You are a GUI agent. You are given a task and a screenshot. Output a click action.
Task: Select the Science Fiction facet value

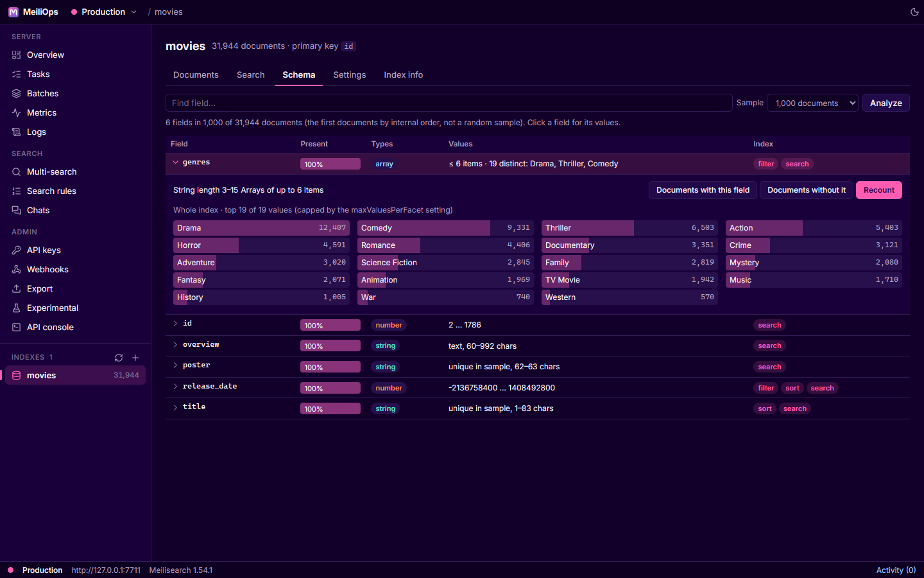[x=445, y=263]
